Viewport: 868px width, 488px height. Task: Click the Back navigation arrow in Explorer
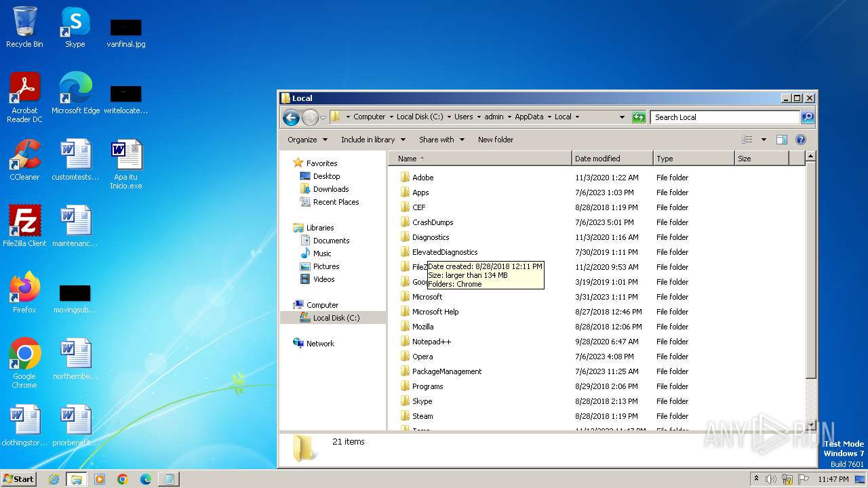[292, 117]
